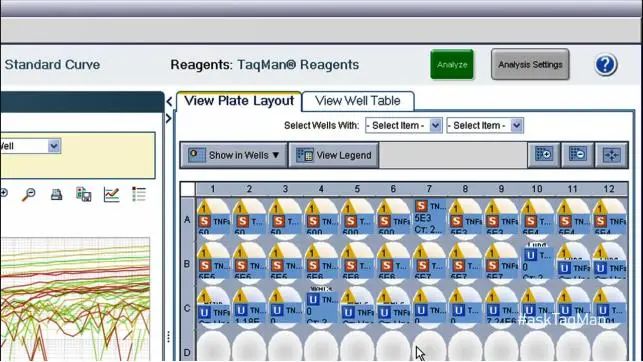Viewport: 643px width, 362px height.
Task: Open the Well dropdown in the left panel
Action: point(30,146)
